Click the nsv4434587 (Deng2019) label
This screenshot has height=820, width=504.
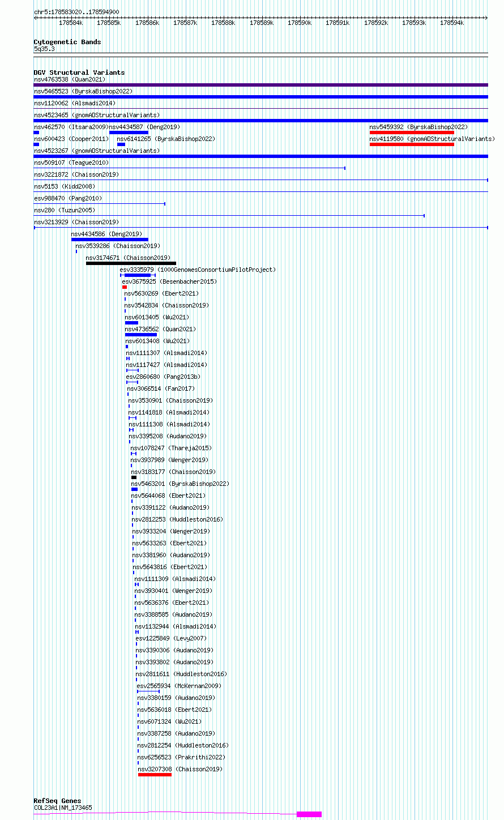click(x=144, y=127)
